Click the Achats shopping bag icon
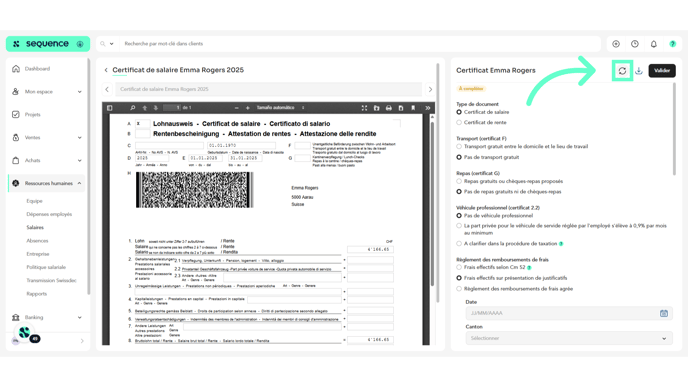The width and height of the screenshot is (688, 387). 16,160
